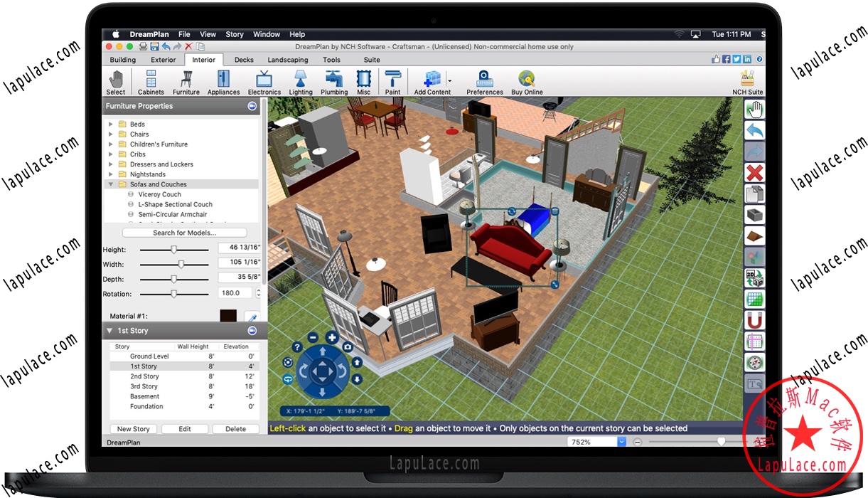The image size is (868, 498).
Task: Lower the camera with the down arrow bubble
Action: pyautogui.click(x=357, y=379)
